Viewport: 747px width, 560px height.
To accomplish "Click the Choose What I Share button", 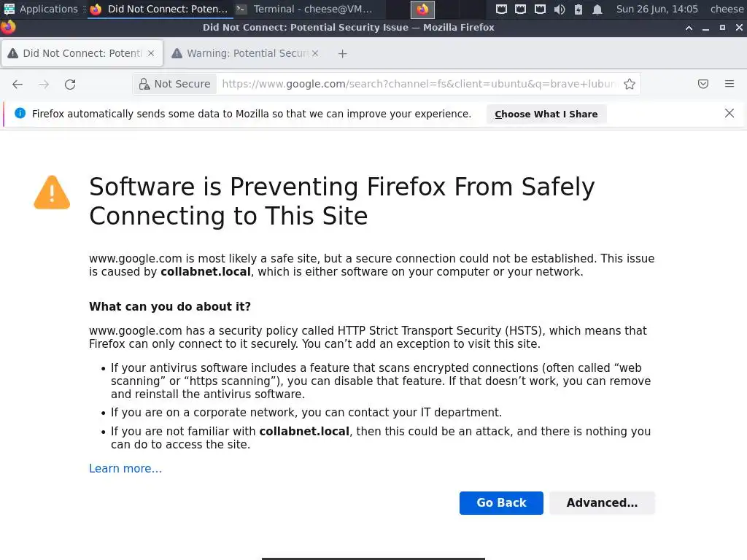I will pyautogui.click(x=546, y=114).
